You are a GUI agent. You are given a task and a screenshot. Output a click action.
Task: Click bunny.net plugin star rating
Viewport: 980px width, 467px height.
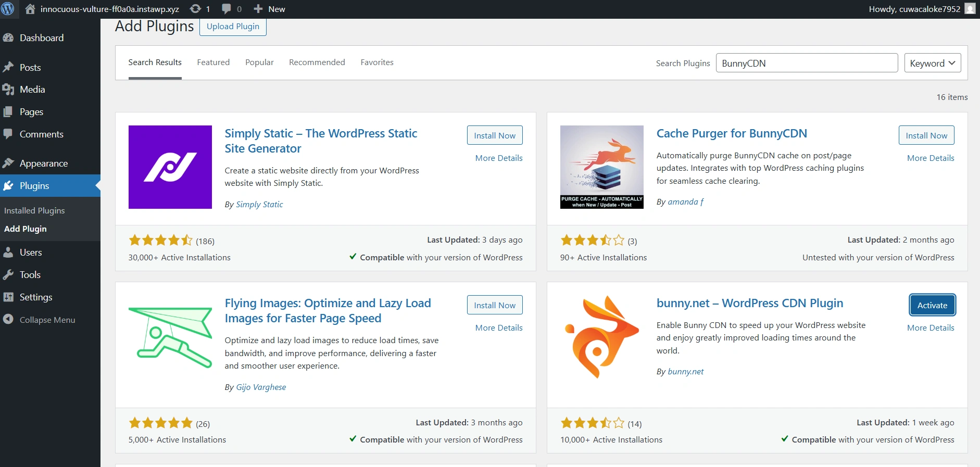(592, 423)
